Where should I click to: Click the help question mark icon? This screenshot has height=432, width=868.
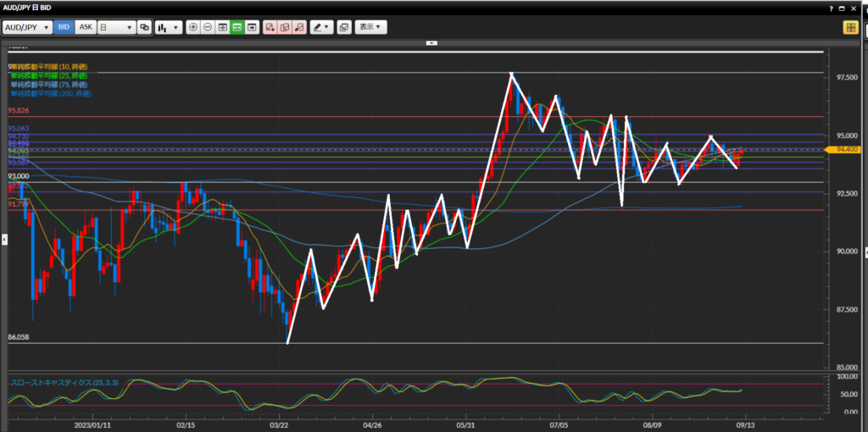click(831, 8)
